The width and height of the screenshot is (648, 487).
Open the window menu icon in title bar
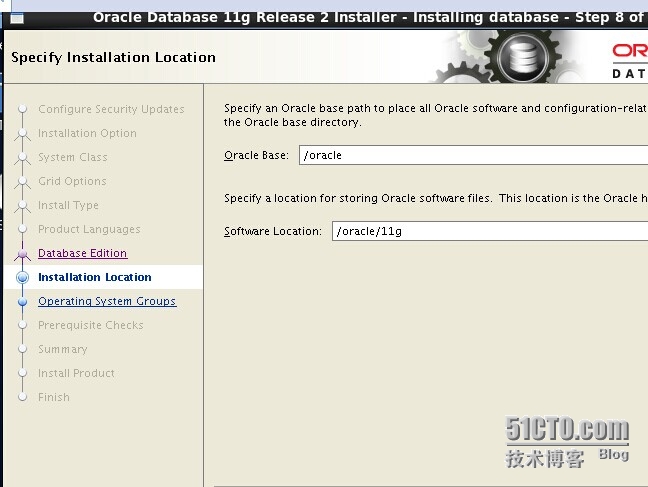17,19
